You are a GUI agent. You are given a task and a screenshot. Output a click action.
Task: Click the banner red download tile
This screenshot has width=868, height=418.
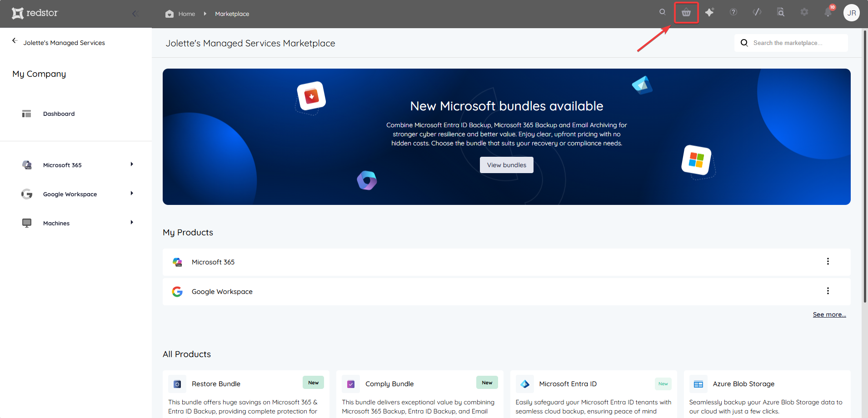tap(311, 96)
